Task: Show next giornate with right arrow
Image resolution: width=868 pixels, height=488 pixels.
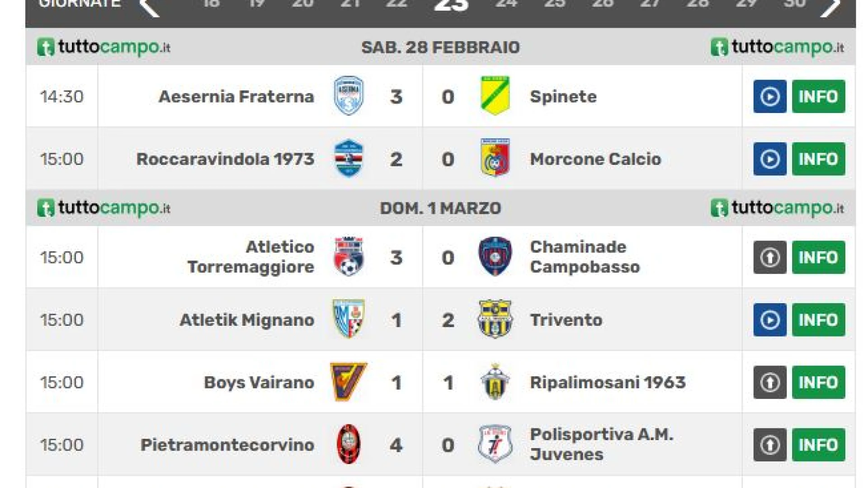Action: (830, 7)
